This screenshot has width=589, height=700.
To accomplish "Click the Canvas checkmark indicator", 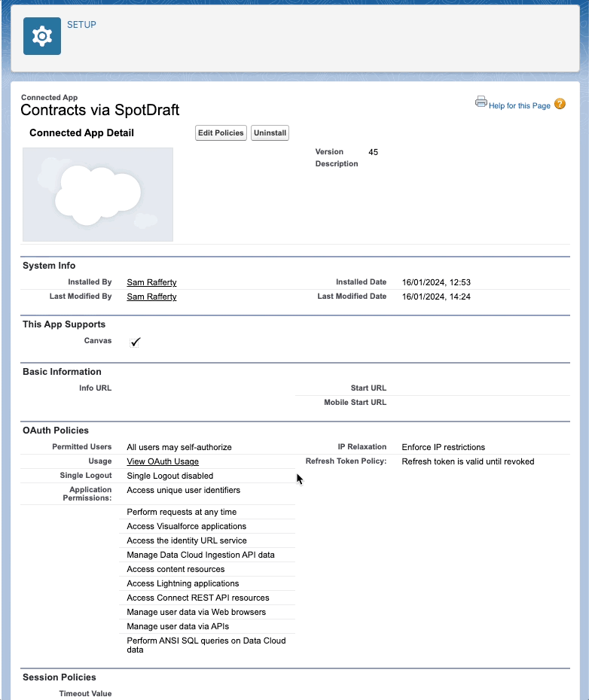I will 135,342.
